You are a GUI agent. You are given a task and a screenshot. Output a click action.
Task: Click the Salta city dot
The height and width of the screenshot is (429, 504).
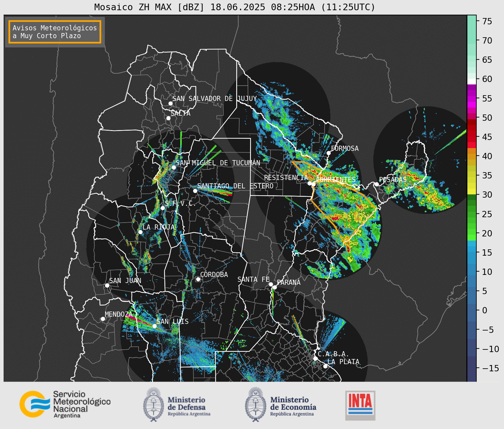pos(168,118)
